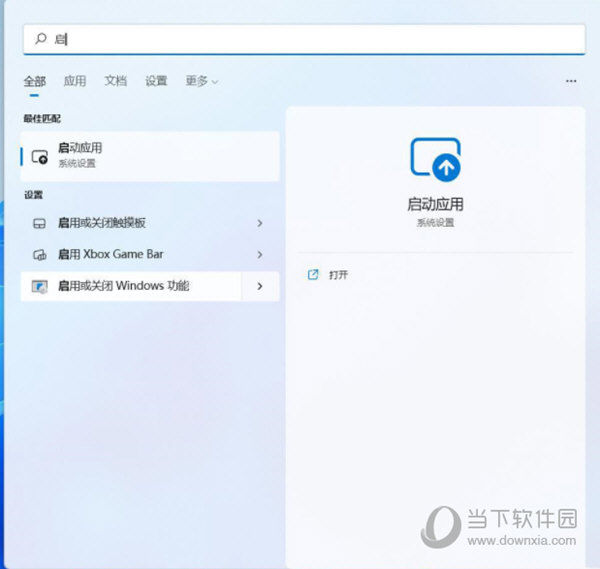The height and width of the screenshot is (569, 600).
Task: Click the magnifier icon in search box
Action: click(x=40, y=39)
